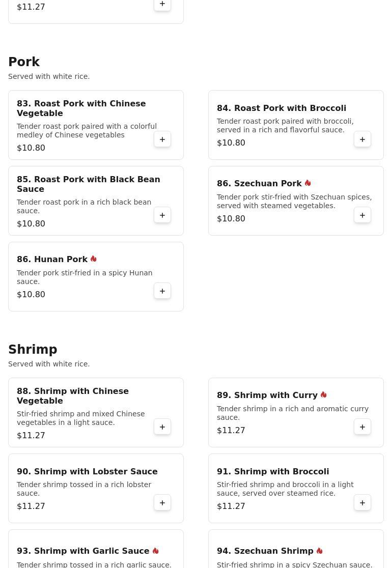Image resolution: width=392 pixels, height=568 pixels.
Task: Add Roast Pork with Chinese Vegetable to cart
Action: coord(162,139)
